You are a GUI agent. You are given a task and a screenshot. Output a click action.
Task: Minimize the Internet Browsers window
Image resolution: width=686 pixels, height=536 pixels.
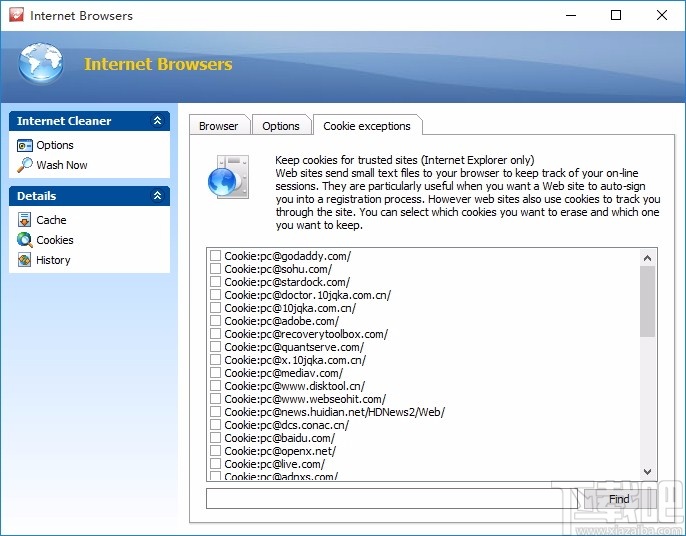click(570, 15)
